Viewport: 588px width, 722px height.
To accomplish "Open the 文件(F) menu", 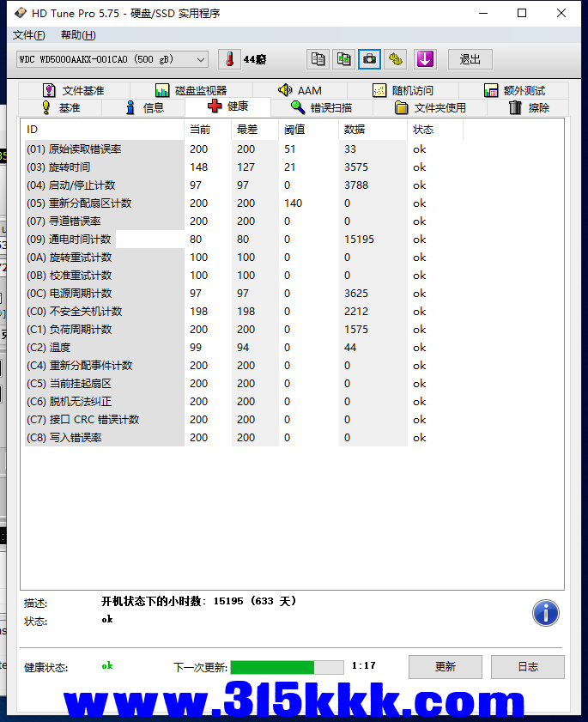I will tap(28, 35).
